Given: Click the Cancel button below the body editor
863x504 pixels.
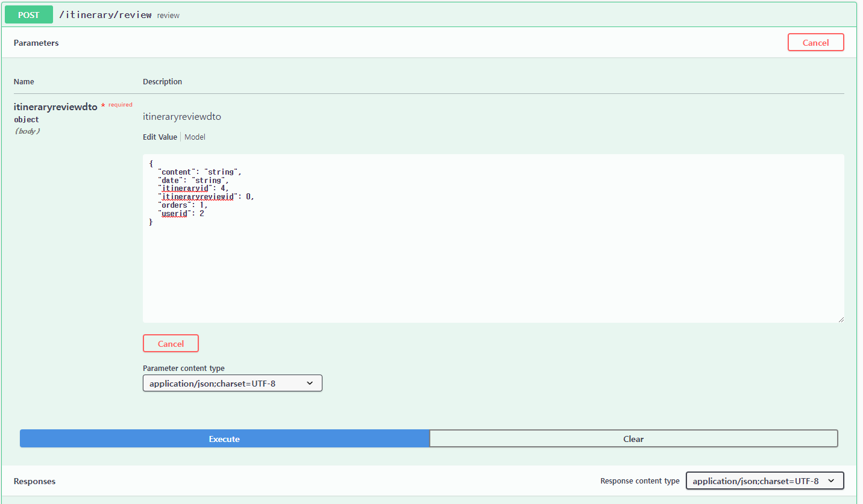Looking at the screenshot, I should pos(171,343).
